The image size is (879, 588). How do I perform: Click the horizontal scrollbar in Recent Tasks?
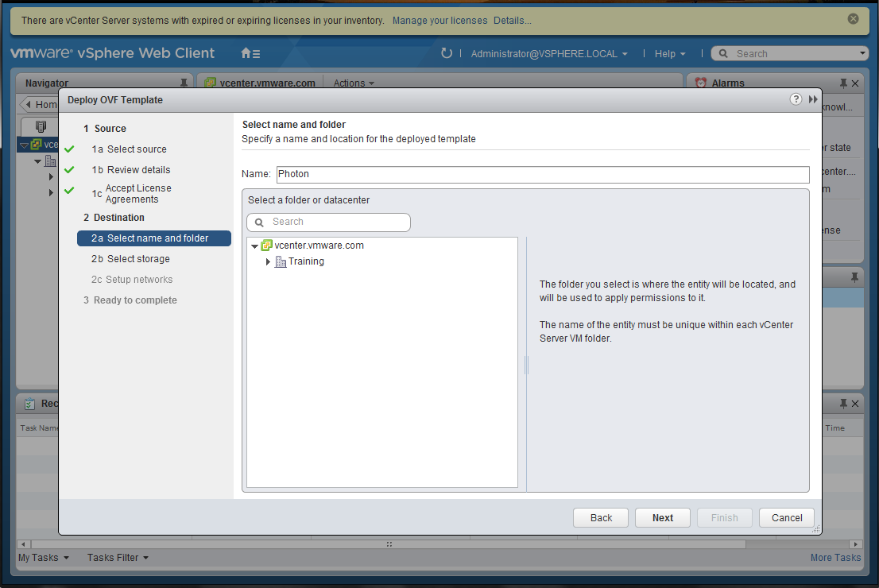(389, 544)
